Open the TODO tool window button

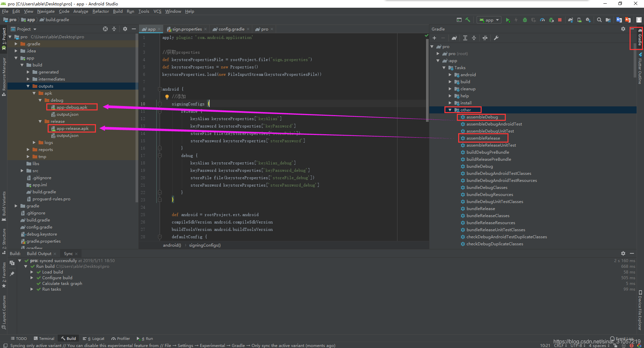pyautogui.click(x=19, y=339)
